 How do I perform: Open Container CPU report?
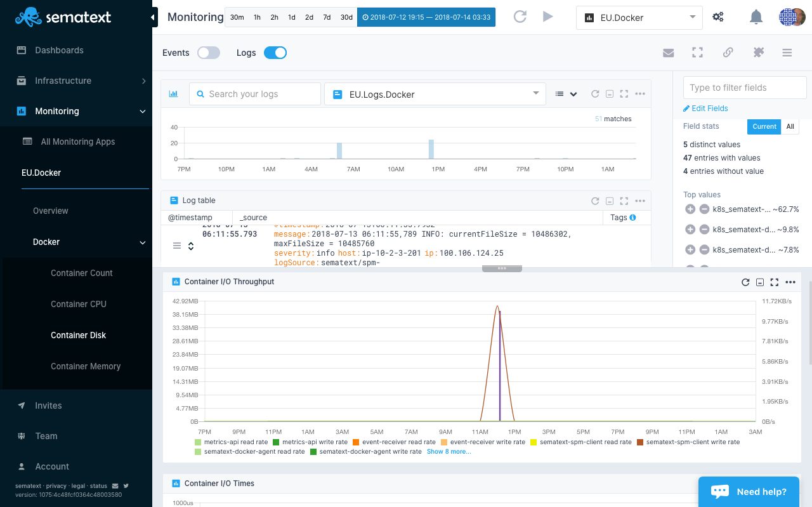tap(79, 304)
